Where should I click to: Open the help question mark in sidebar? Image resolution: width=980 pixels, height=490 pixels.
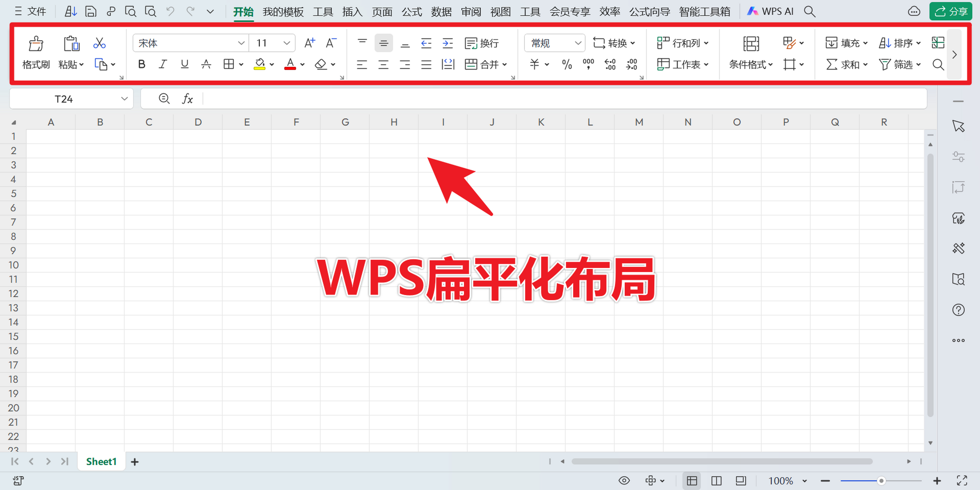[x=958, y=310]
